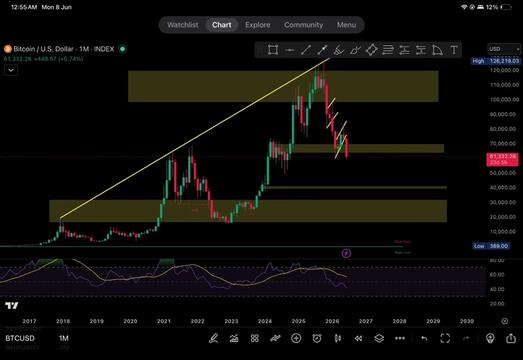Select the Rotated Rectangle tool
Screen dimensions: 523x360
pos(371,50)
